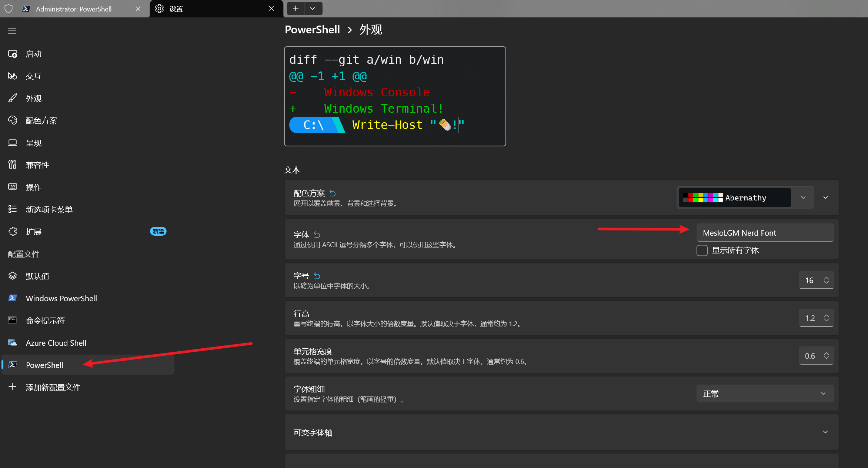Select the Windows PowerShell profile
This screenshot has height=468, width=868.
pyautogui.click(x=88, y=299)
